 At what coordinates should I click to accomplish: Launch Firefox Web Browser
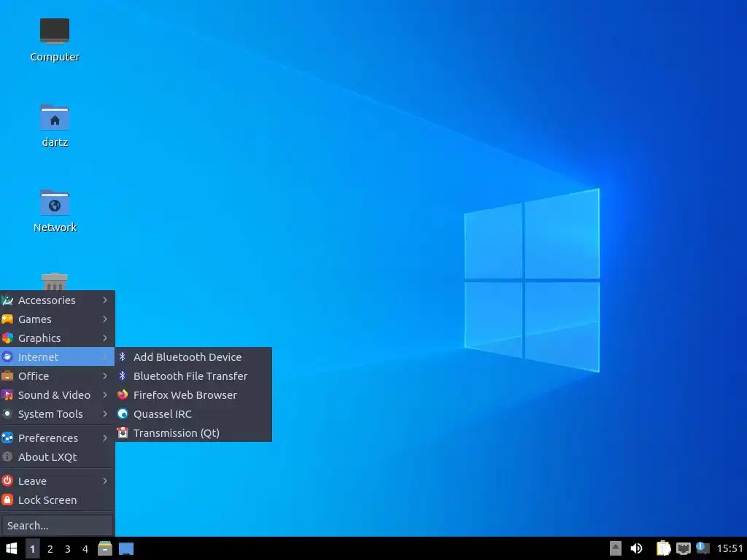pyautogui.click(x=193, y=394)
